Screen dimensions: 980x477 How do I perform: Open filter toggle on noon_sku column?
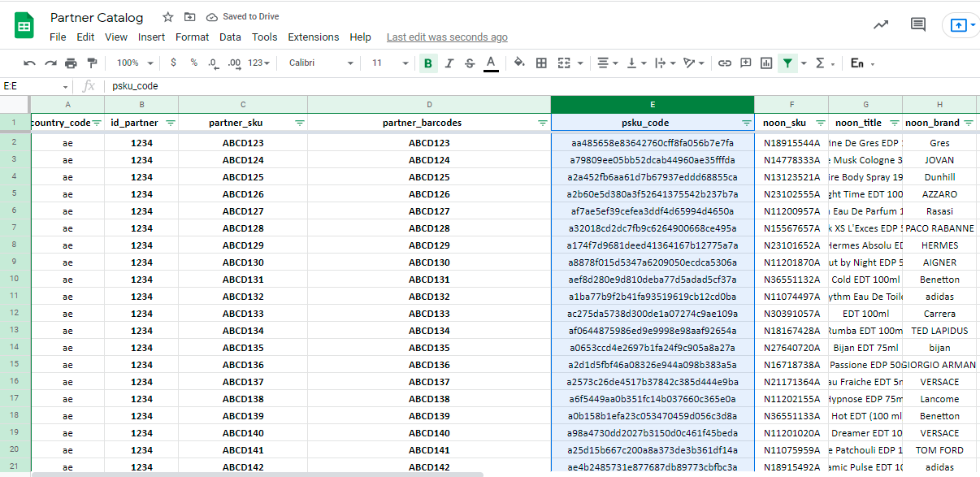point(821,123)
